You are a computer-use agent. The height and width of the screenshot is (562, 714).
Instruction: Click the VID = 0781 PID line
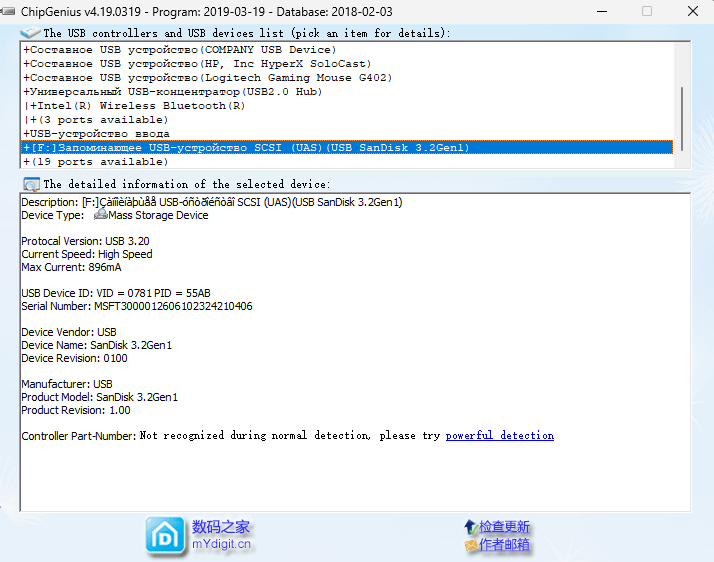116,293
